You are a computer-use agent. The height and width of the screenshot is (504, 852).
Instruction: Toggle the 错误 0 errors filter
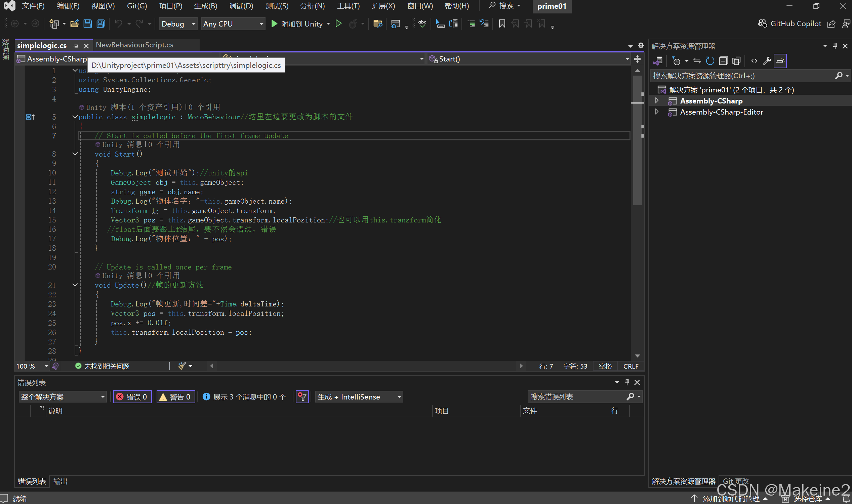(x=132, y=397)
